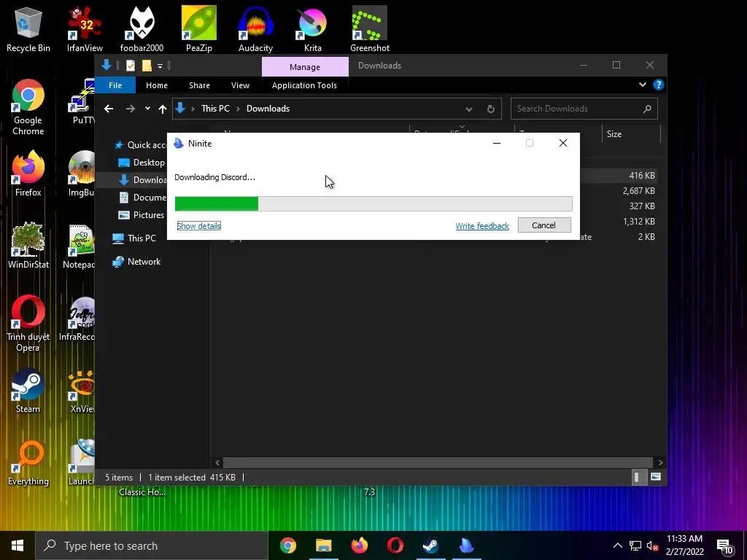Open the Recycle Bin desktop icon
747x560 pixels.
(x=28, y=28)
